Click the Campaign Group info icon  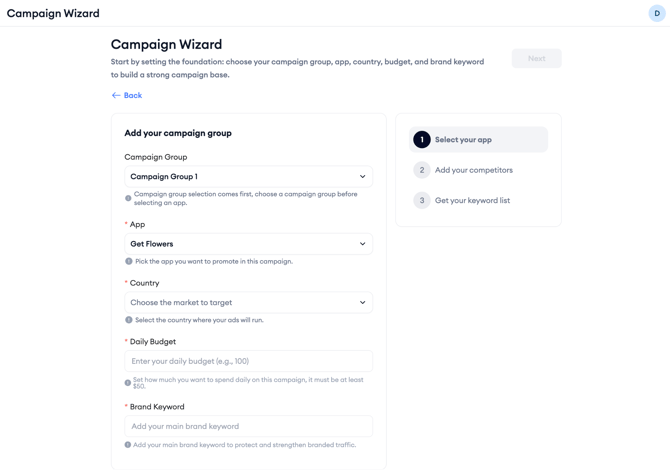(128, 198)
